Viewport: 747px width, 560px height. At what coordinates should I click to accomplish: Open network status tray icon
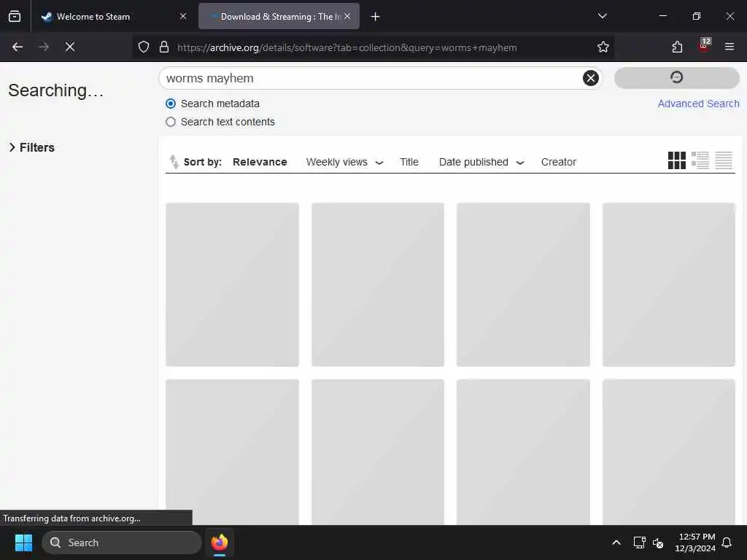639,542
